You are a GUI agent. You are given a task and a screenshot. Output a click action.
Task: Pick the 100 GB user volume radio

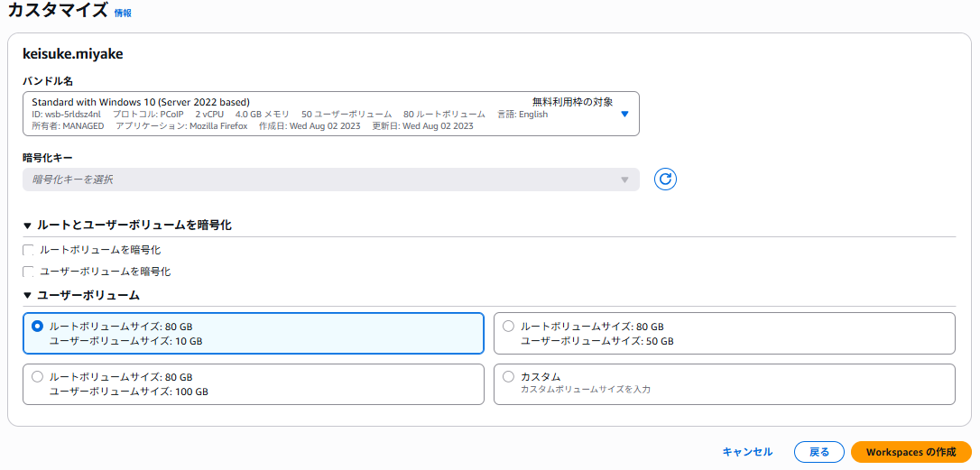tap(37, 377)
